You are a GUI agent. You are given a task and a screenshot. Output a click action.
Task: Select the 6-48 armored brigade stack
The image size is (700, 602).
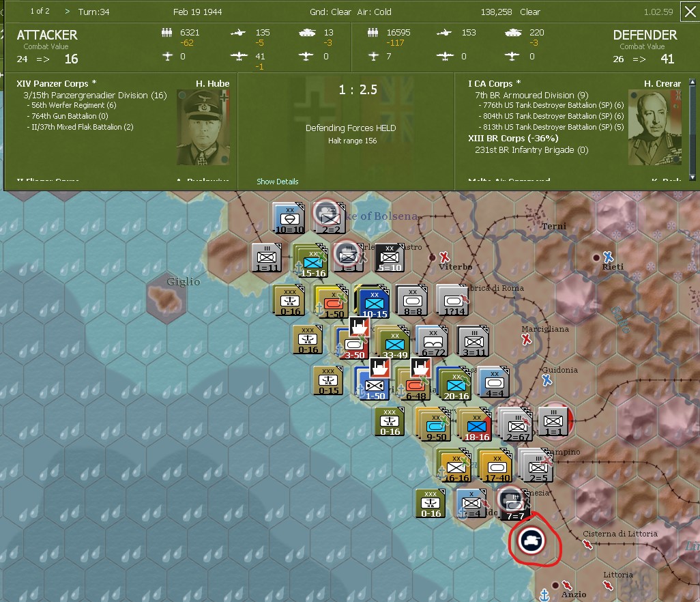click(414, 384)
